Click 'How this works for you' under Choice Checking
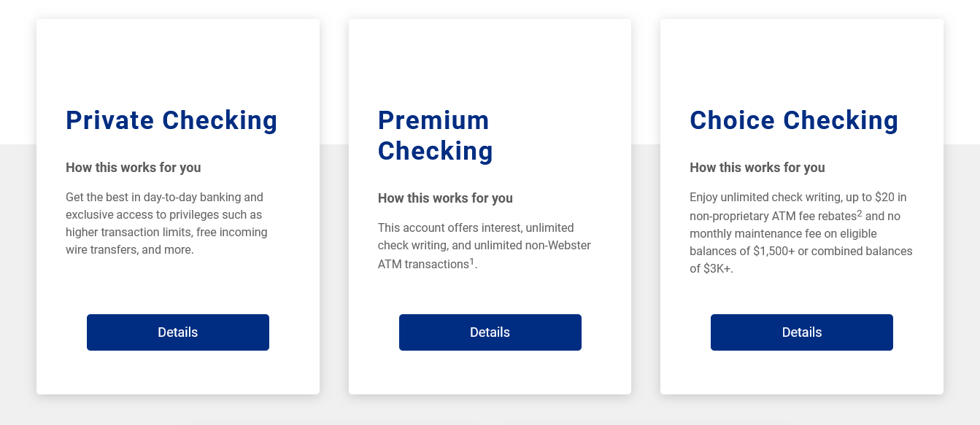This screenshot has width=980, height=425. coord(757,168)
